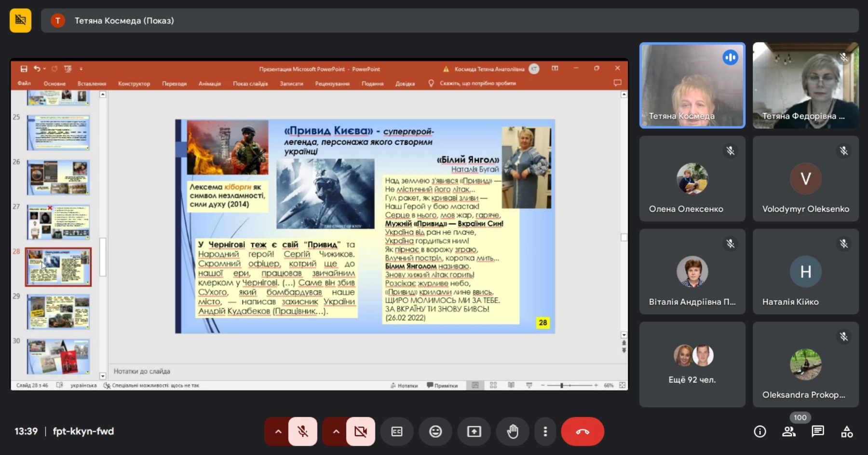Select slide 29 thumbnail
Image resolution: width=868 pixels, height=455 pixels.
58,312
